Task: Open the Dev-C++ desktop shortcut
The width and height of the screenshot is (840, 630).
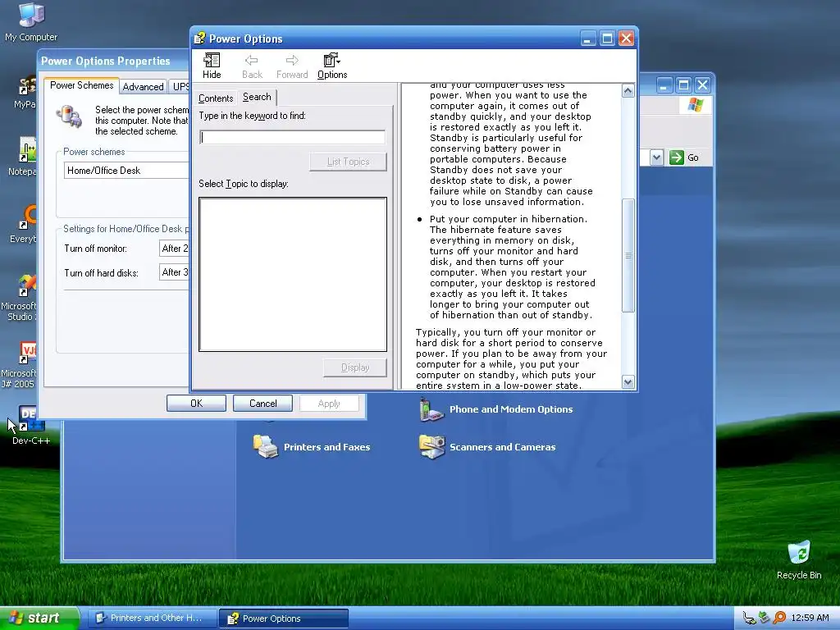Action: pyautogui.click(x=31, y=419)
